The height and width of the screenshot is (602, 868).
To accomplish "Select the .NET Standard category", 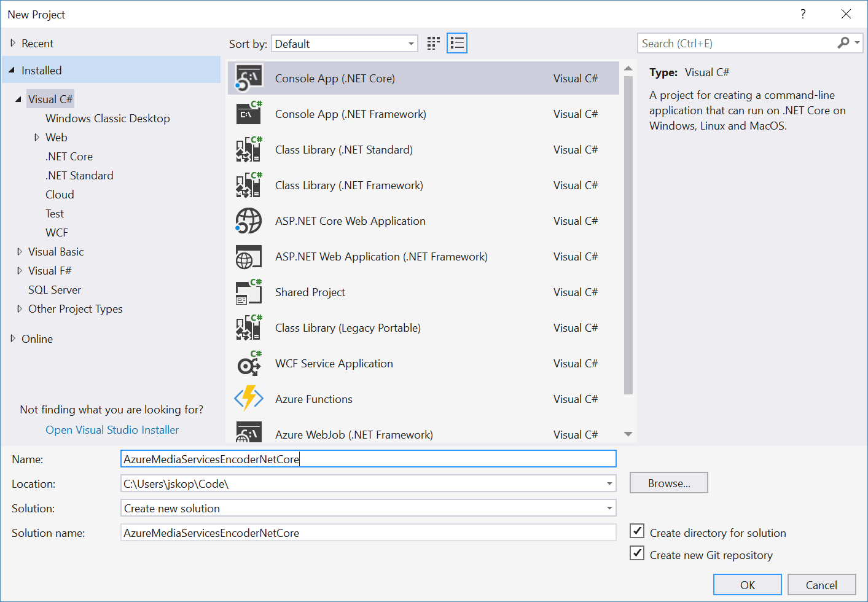I will point(79,175).
